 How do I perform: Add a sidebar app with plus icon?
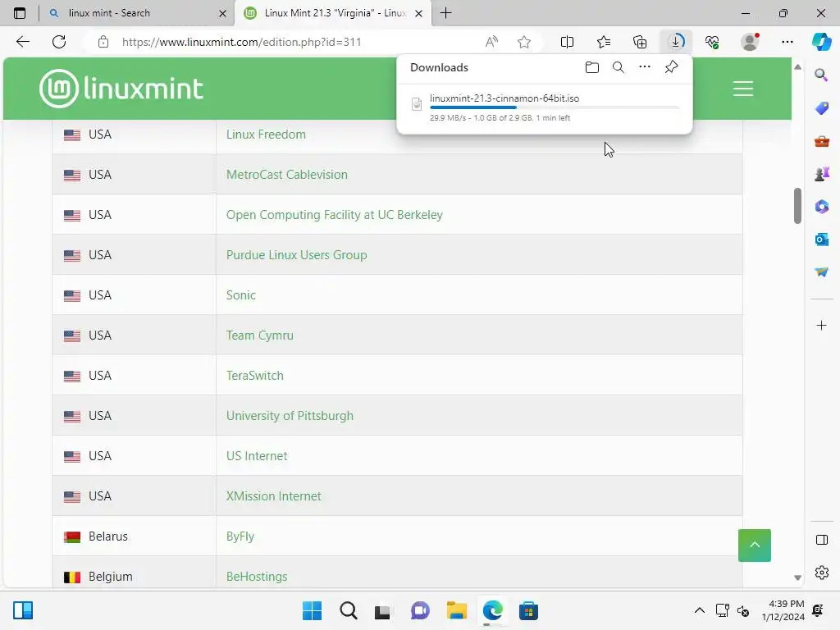821,325
